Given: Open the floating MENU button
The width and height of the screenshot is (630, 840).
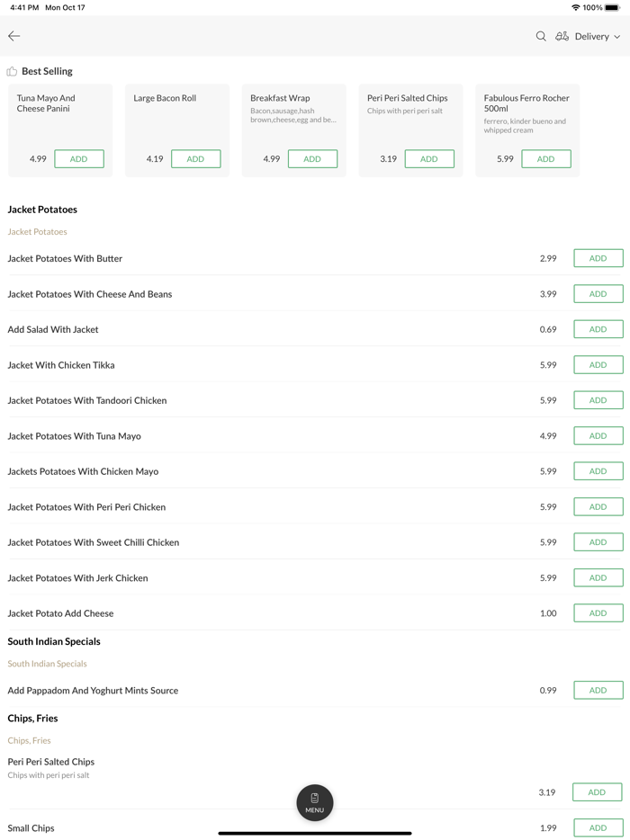Looking at the screenshot, I should pos(315,802).
